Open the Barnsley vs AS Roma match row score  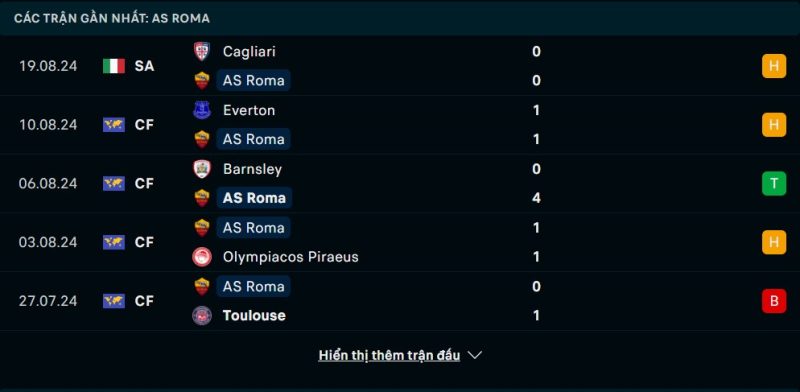point(536,183)
